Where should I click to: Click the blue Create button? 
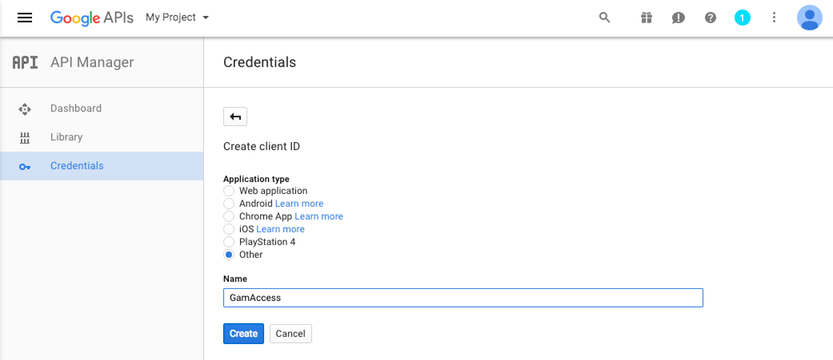point(243,333)
